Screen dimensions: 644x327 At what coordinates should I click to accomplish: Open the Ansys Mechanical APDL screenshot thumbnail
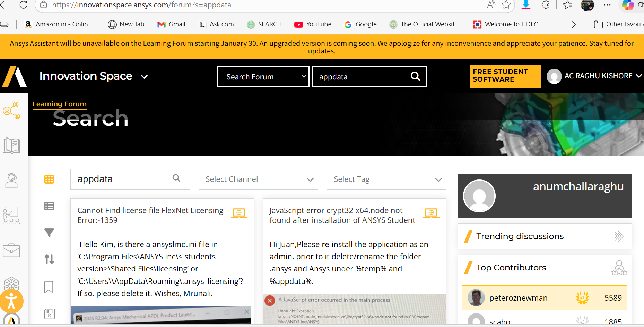click(x=161, y=315)
